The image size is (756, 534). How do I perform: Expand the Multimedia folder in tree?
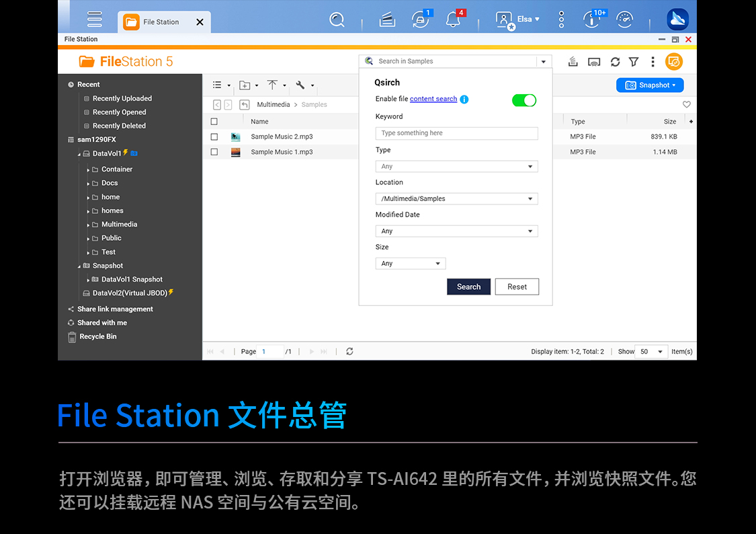[88, 225]
